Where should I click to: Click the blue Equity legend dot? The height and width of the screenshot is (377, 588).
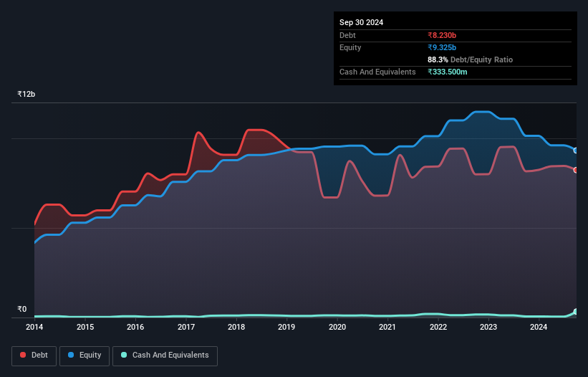(x=71, y=355)
